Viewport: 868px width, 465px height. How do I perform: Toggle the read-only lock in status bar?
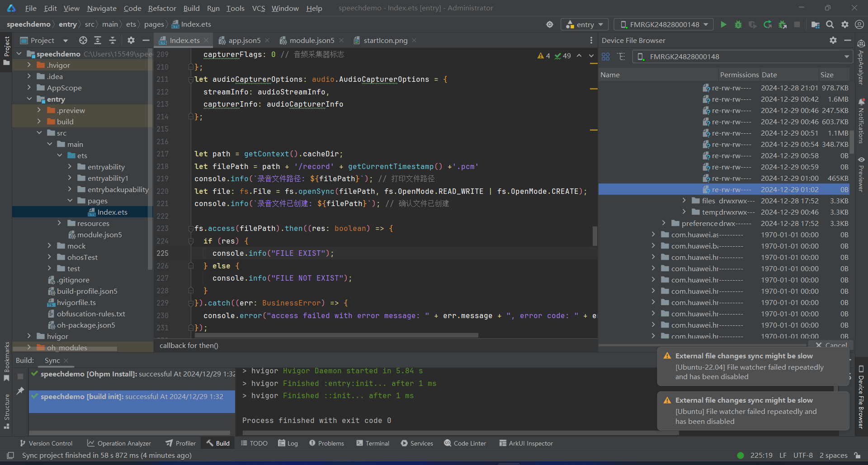pyautogui.click(x=857, y=455)
